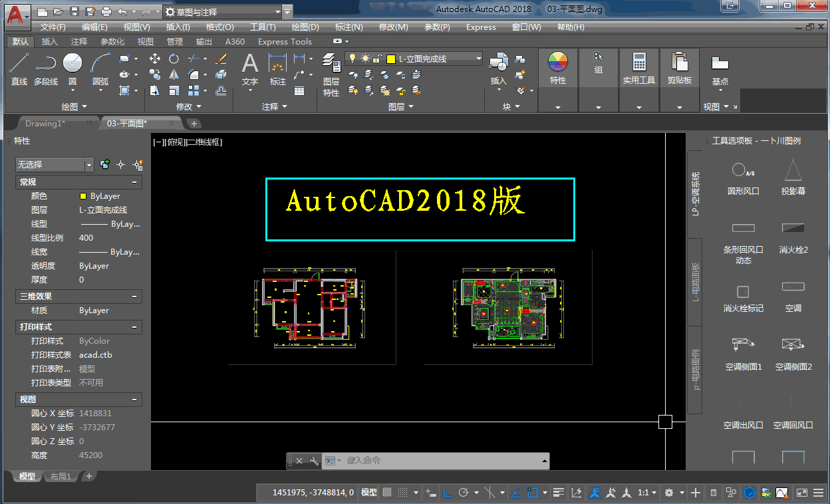Click the Text (文字) annotation tool
The image size is (830, 504).
249,69
